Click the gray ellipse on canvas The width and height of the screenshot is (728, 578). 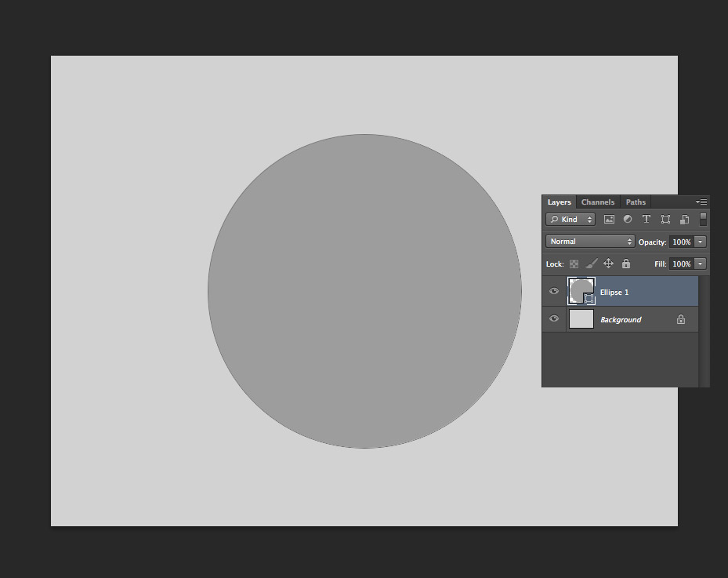coord(364,291)
